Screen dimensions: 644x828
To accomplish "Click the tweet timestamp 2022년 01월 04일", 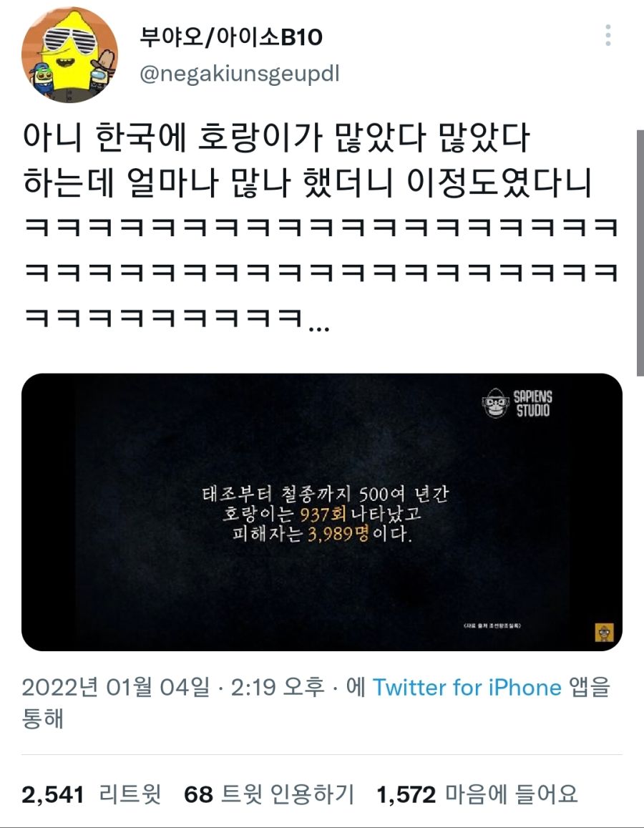I will coord(115,688).
